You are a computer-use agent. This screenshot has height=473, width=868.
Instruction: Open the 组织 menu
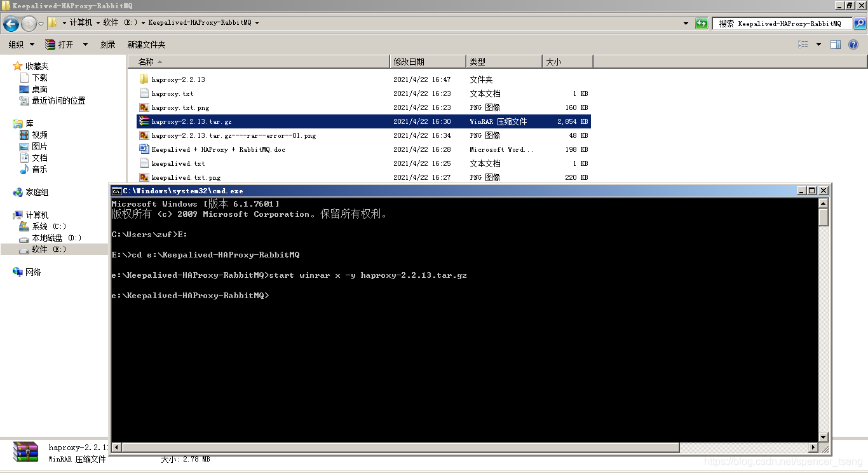tap(20, 45)
